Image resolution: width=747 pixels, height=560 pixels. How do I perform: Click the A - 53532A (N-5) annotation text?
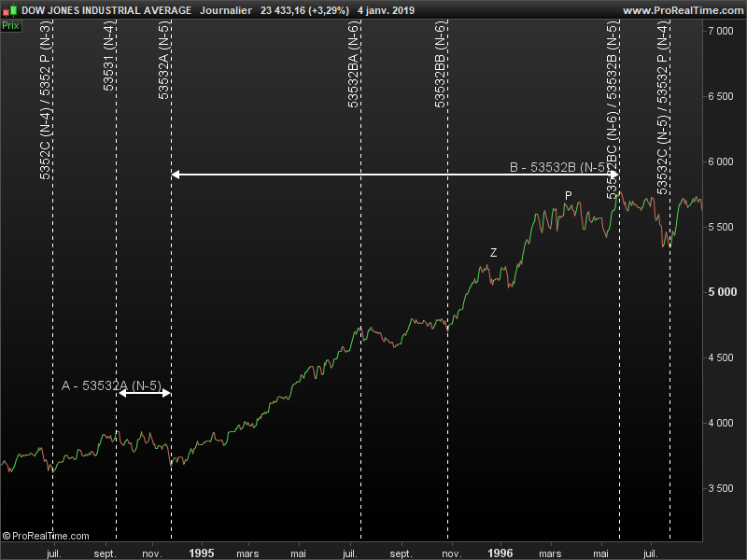pos(111,385)
